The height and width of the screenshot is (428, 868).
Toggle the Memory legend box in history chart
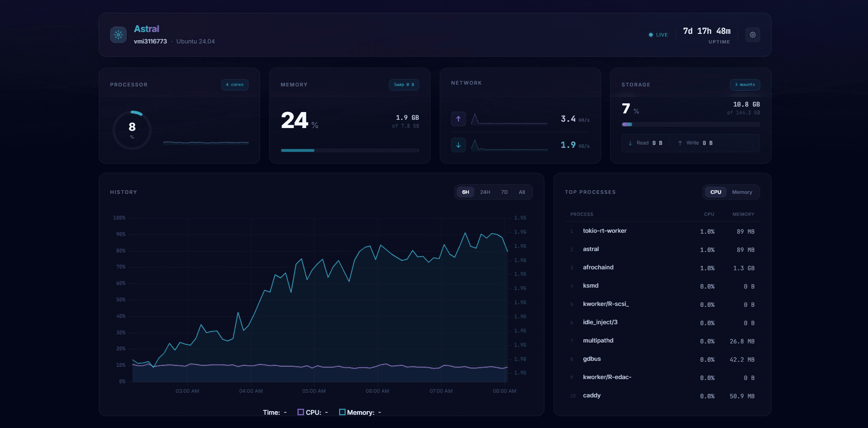(342, 412)
